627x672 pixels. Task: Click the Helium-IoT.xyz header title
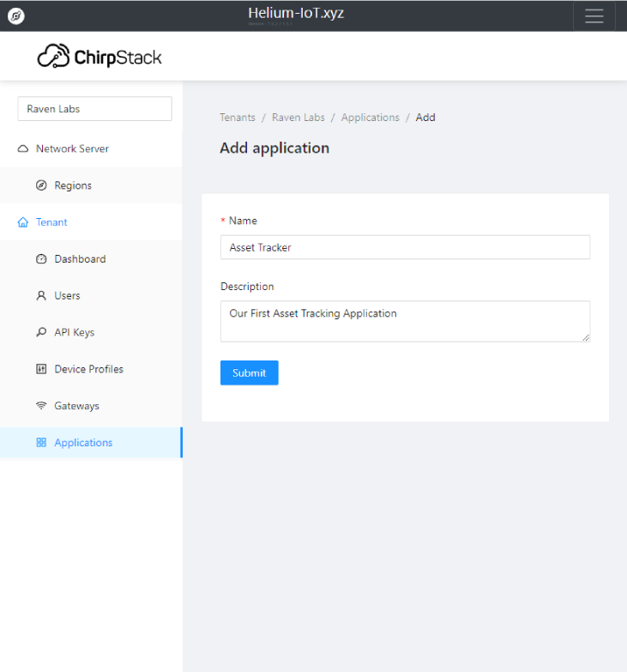(x=296, y=13)
